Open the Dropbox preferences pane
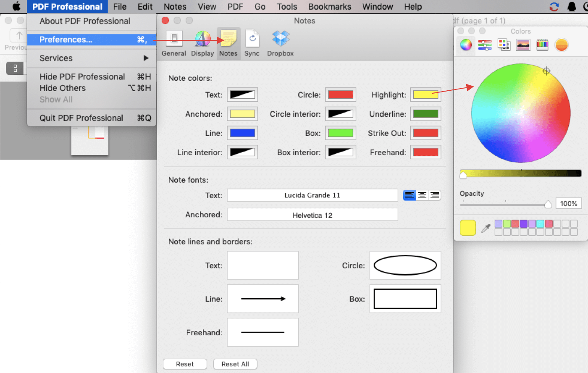 pos(280,43)
